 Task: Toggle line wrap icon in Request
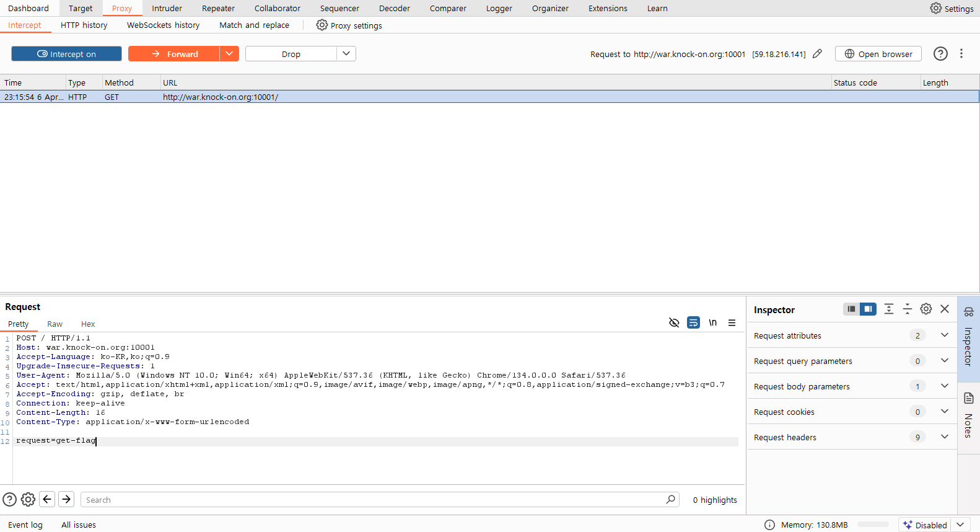click(x=693, y=322)
